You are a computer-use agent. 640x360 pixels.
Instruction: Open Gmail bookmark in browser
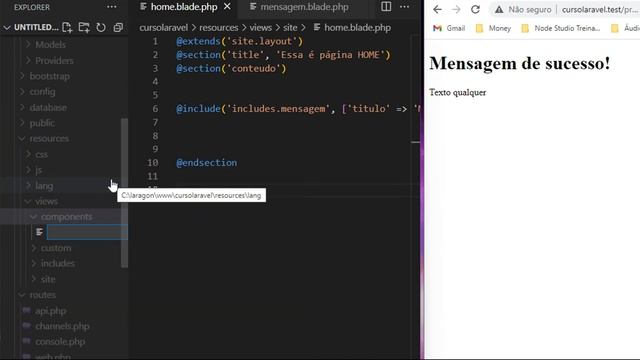click(449, 28)
